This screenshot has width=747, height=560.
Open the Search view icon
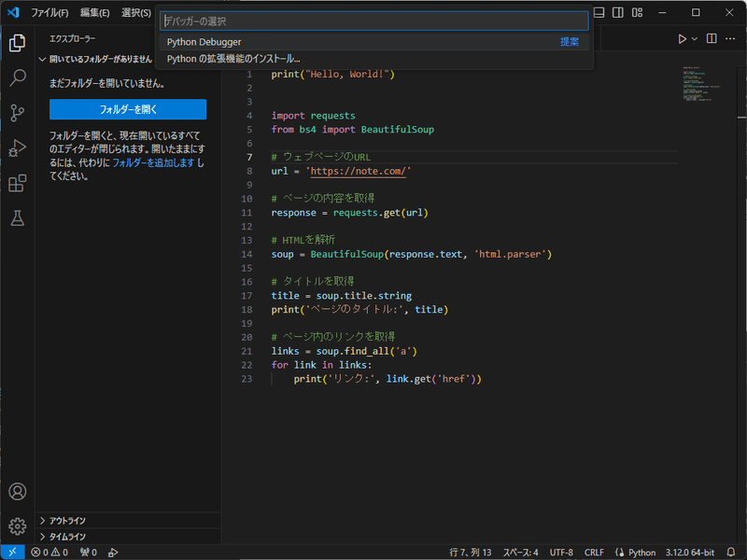[x=17, y=77]
